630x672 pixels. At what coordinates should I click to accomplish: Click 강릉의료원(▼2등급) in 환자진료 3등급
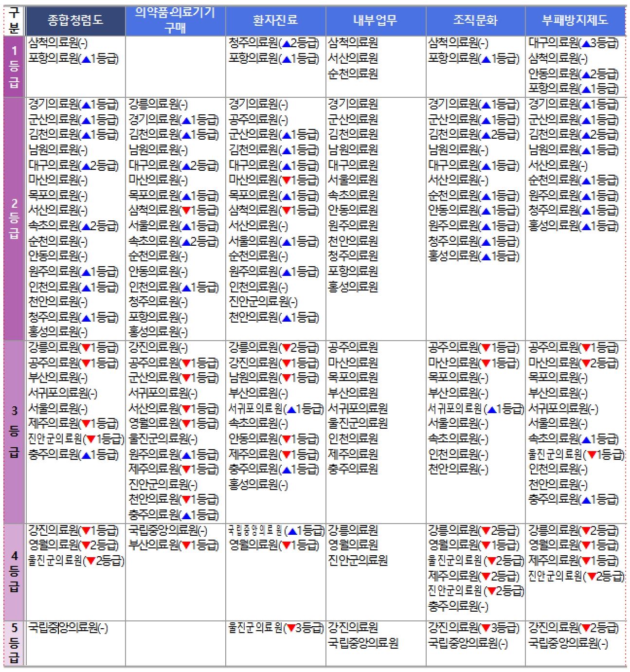[274, 347]
